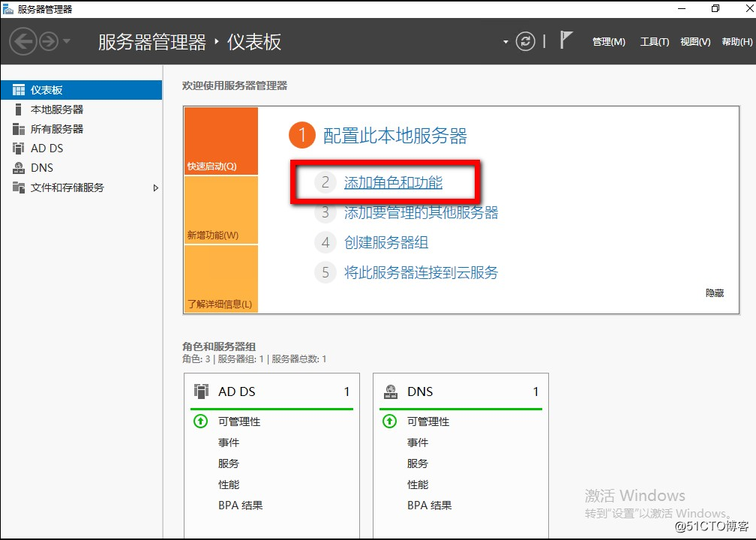Click the AD DS tile icon
The image size is (756, 540).
(201, 391)
